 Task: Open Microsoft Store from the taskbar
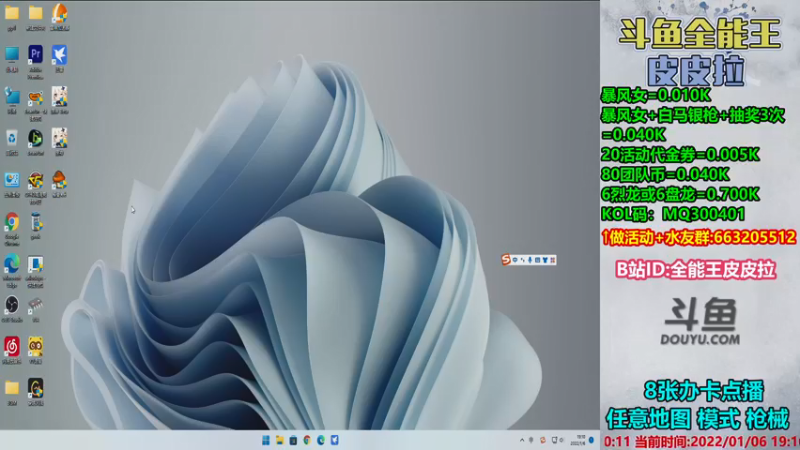(293, 440)
